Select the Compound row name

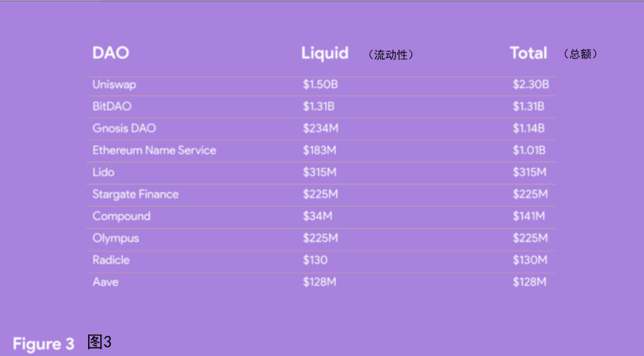[x=121, y=216]
